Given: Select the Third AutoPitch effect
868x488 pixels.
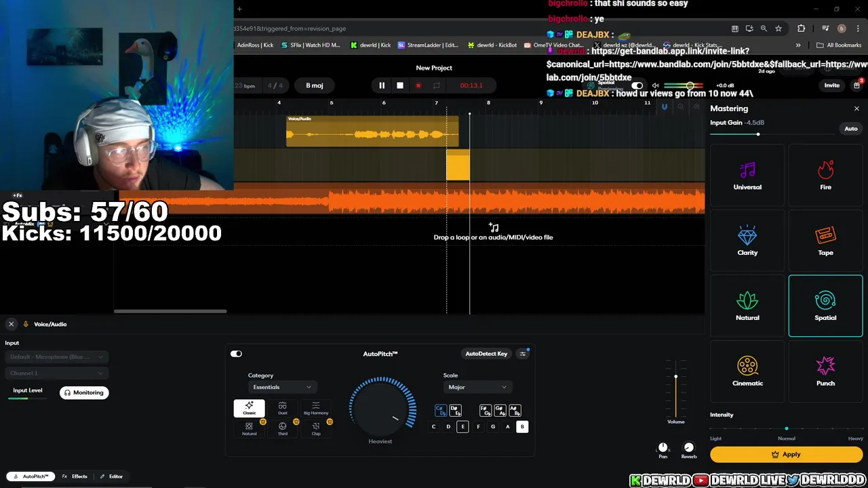Looking at the screenshot, I should (282, 428).
